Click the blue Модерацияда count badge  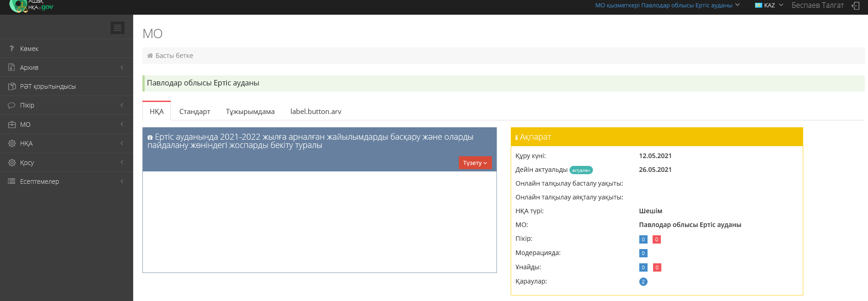[643, 253]
